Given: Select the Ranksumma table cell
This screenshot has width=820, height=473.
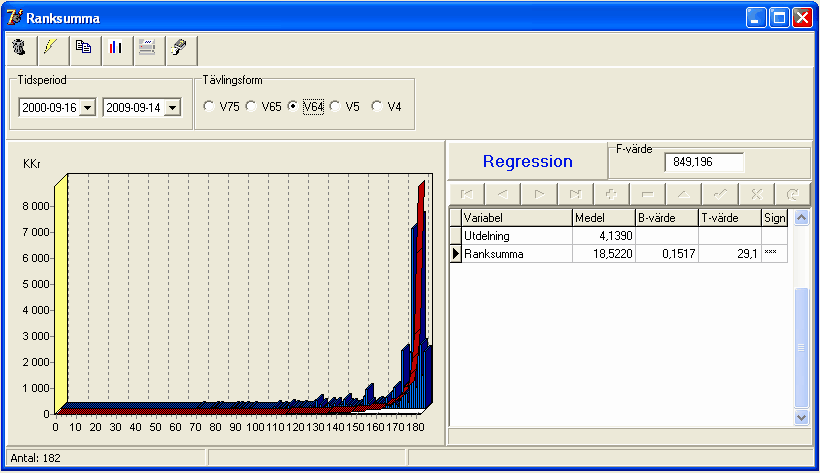Looking at the screenshot, I should point(517,254).
